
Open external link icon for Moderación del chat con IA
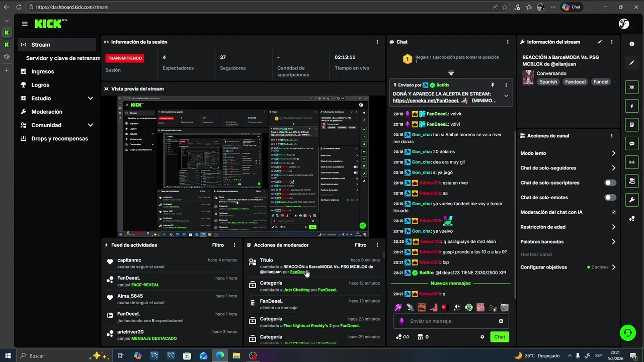[613, 212]
